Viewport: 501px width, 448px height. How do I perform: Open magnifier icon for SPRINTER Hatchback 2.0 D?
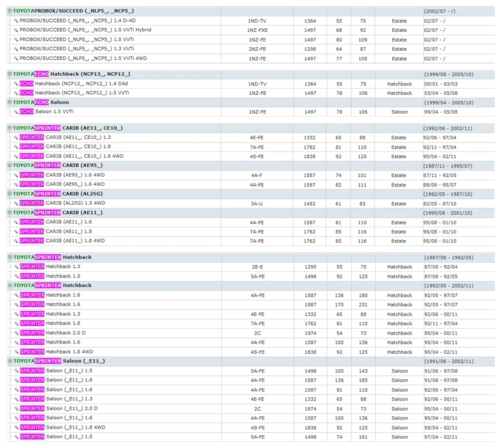pos(16,333)
